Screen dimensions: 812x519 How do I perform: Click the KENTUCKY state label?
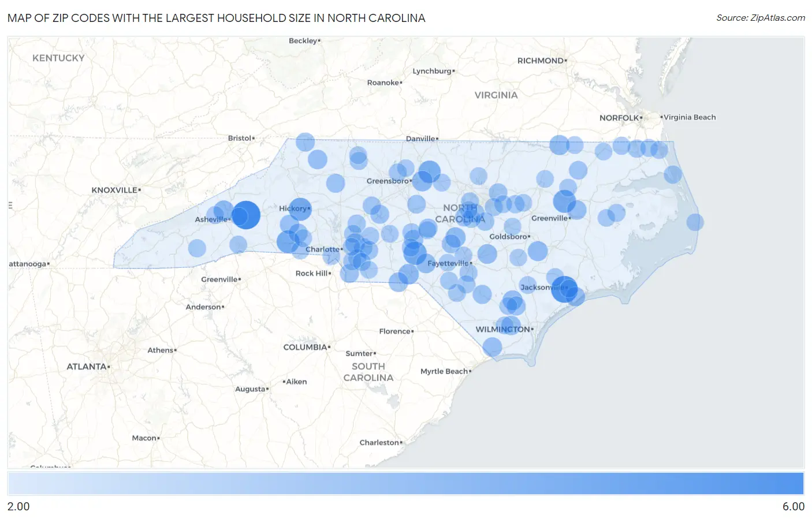coord(58,58)
